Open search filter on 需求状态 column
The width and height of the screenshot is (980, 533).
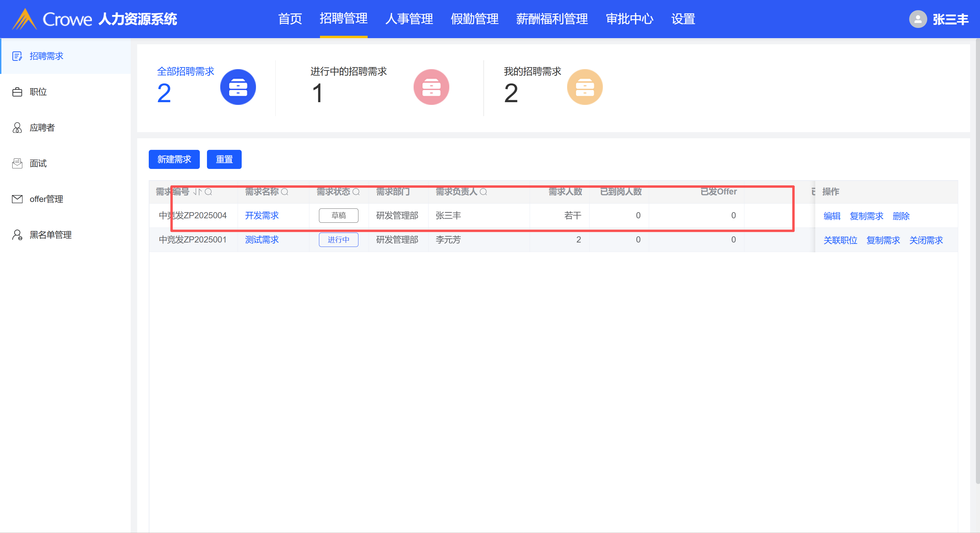click(356, 192)
